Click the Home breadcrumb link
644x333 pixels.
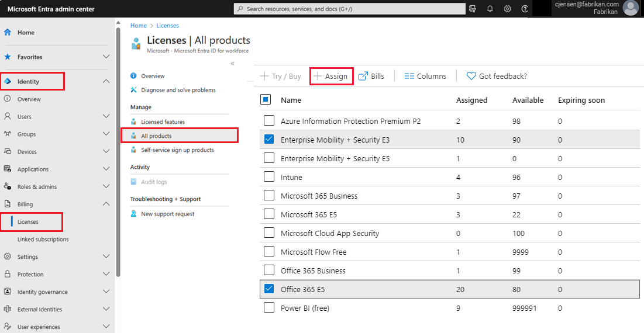(139, 26)
